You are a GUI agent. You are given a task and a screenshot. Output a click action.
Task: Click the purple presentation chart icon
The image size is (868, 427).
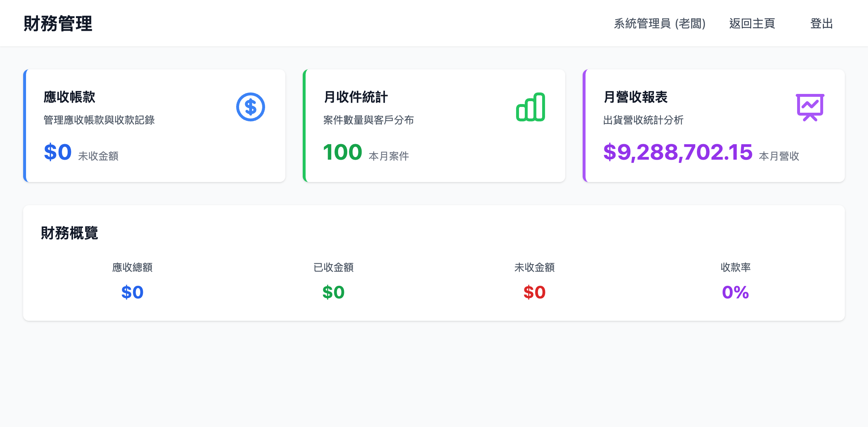810,108
